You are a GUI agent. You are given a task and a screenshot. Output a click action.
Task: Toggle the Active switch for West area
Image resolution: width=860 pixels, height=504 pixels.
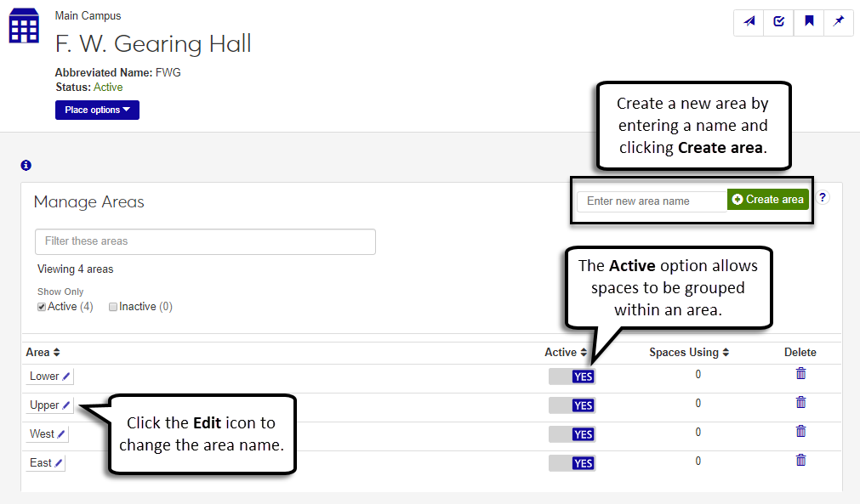click(x=572, y=434)
